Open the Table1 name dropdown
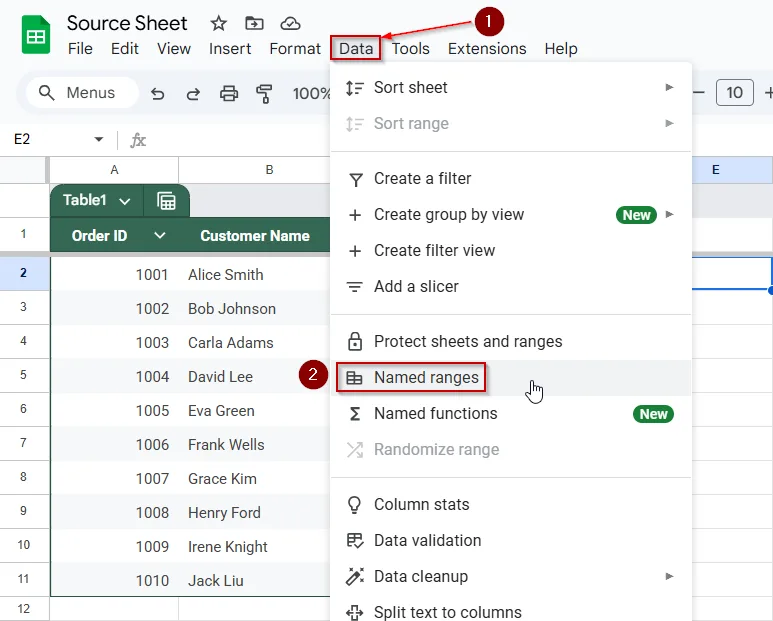This screenshot has height=621, width=773. (125, 201)
